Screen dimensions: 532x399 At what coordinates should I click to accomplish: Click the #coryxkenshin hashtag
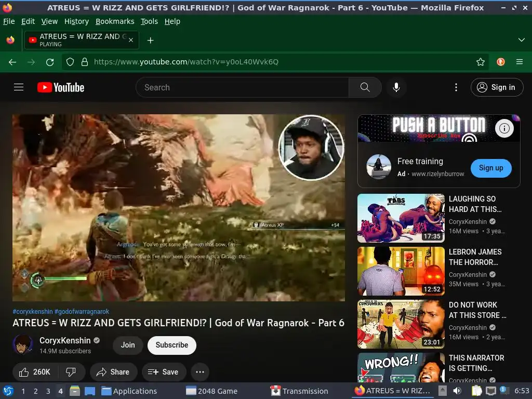tap(33, 312)
